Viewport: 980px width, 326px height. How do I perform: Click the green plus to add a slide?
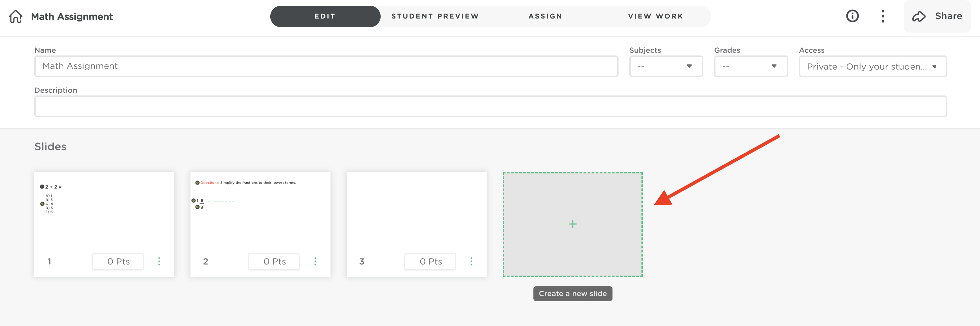click(x=572, y=224)
